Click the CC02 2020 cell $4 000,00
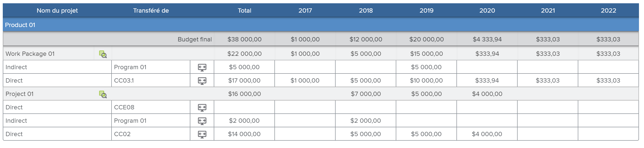Viewport: 644px width, 148px height. tap(487, 134)
